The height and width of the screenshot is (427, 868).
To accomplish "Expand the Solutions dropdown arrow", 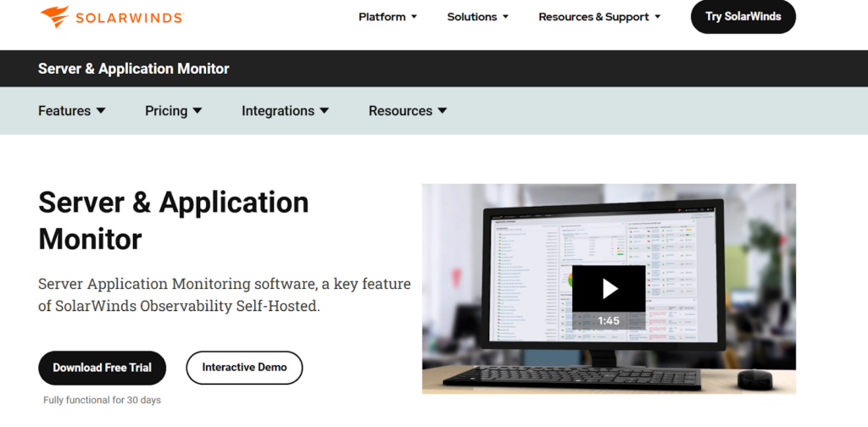I will 505,17.
